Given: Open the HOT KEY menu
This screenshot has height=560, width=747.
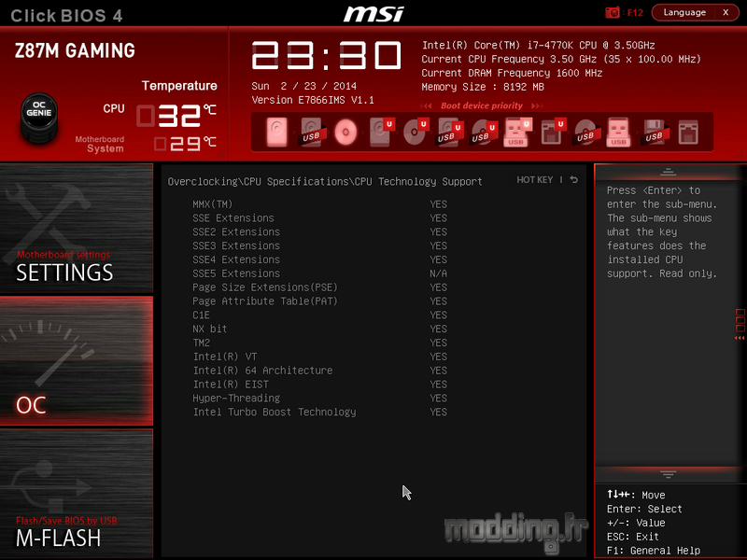Looking at the screenshot, I should pos(534,179).
